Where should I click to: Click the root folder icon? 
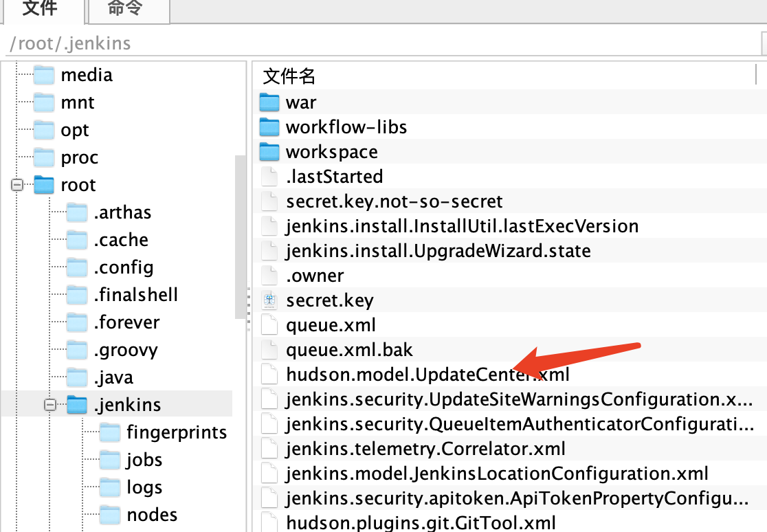(x=44, y=184)
